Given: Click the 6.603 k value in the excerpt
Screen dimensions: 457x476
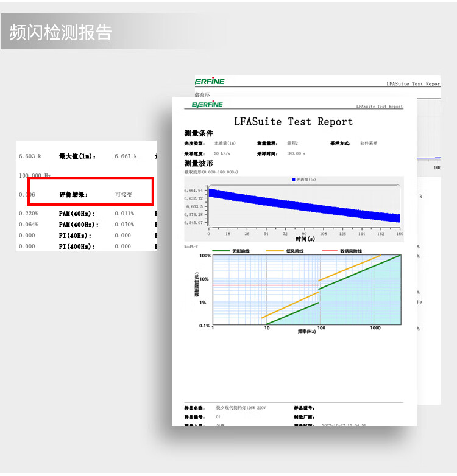Looking at the screenshot, I should [30, 156].
